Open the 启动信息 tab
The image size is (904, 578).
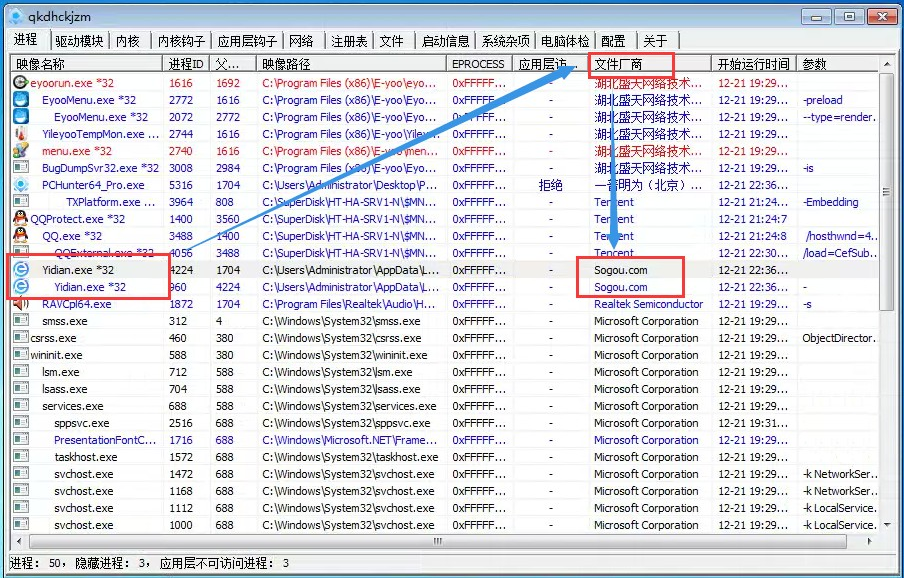coord(445,41)
